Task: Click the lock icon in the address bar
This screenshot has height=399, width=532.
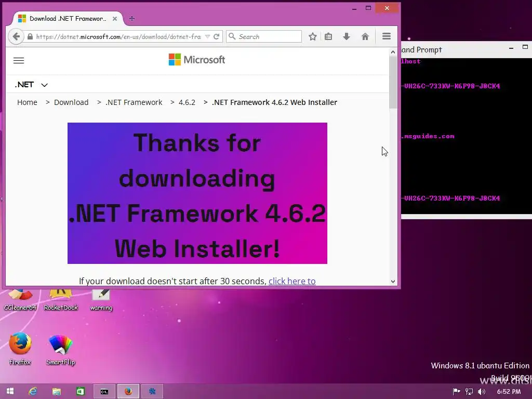Action: [x=30, y=37]
